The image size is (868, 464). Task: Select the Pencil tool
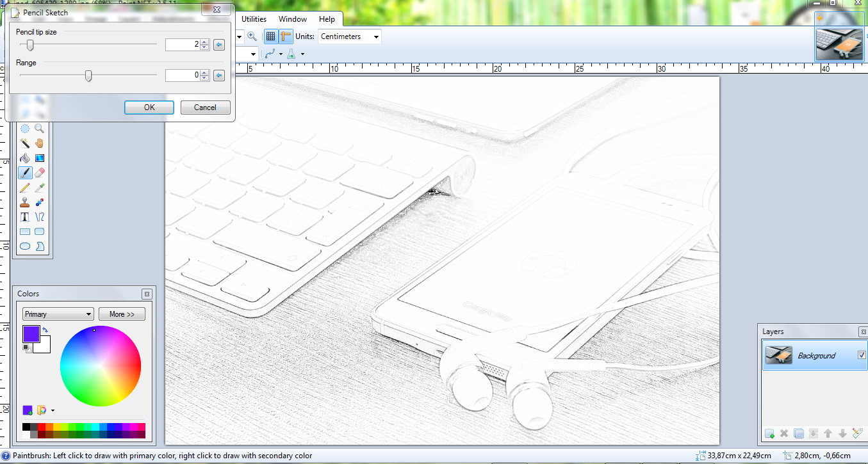[25, 188]
